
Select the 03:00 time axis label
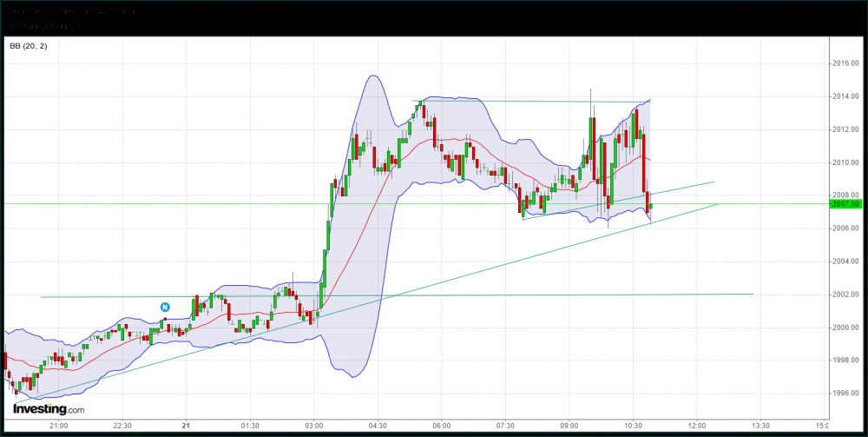coord(314,426)
